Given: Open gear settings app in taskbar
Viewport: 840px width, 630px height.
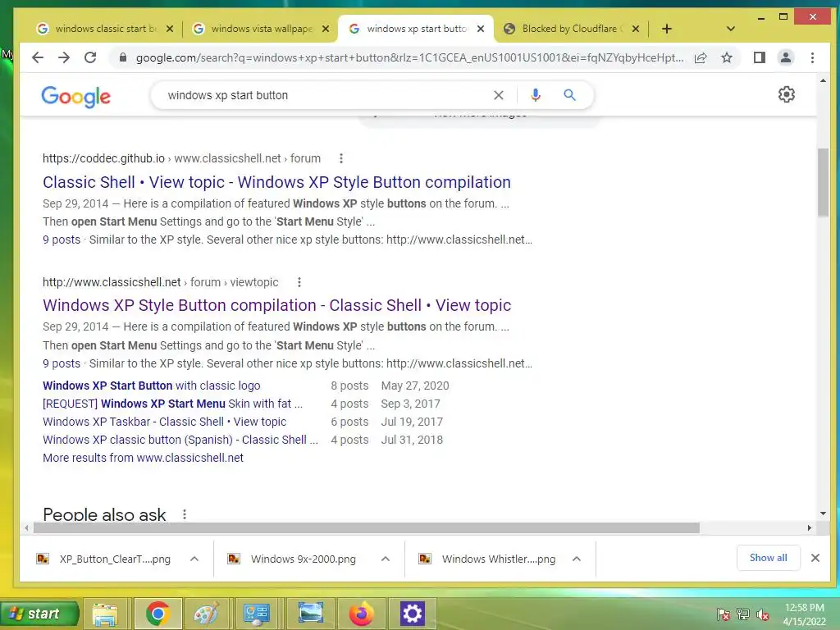Looking at the screenshot, I should click(x=412, y=614).
